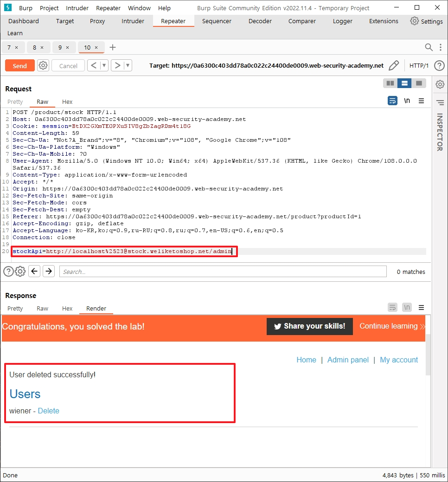Open the Help menu
This screenshot has height=482, width=448.
[x=164, y=8]
